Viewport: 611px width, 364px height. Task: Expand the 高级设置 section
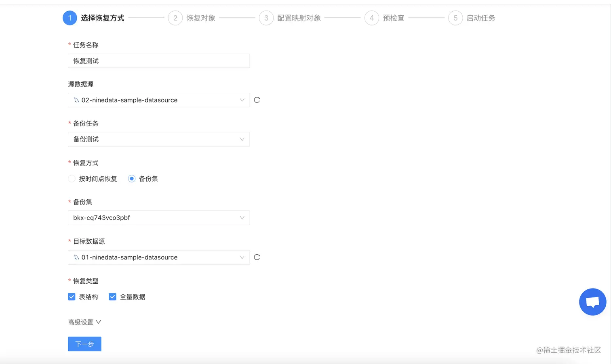[84, 322]
